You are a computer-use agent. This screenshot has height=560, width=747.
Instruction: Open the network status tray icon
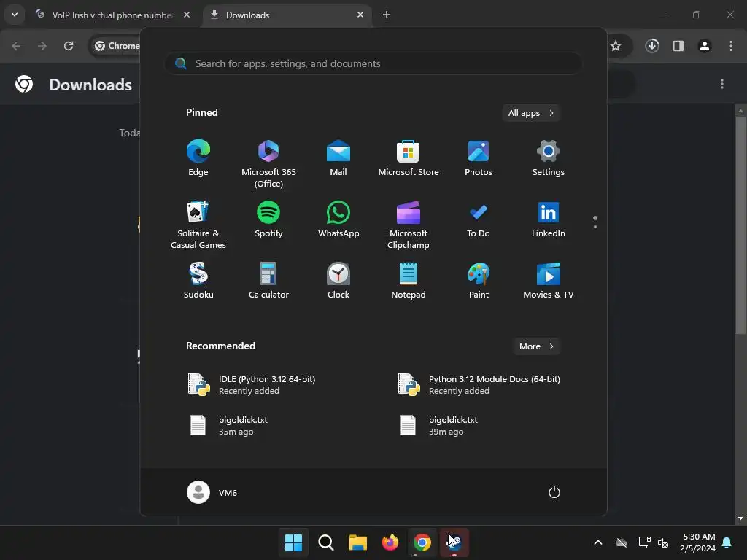pyautogui.click(x=644, y=542)
